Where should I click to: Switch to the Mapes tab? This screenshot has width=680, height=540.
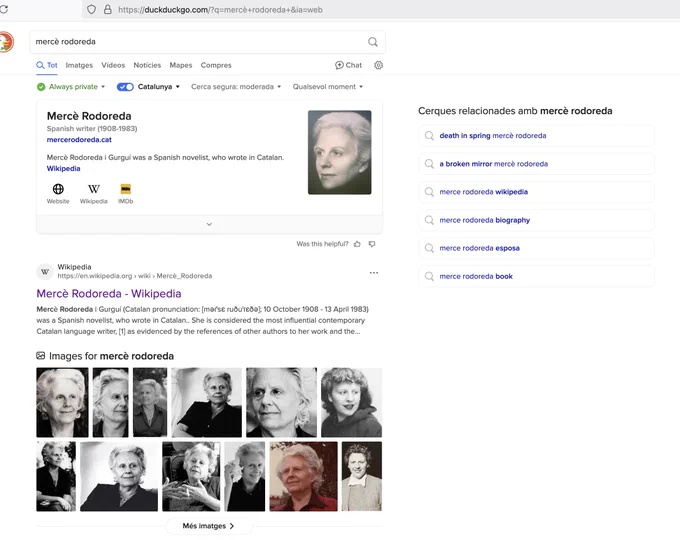(x=181, y=65)
